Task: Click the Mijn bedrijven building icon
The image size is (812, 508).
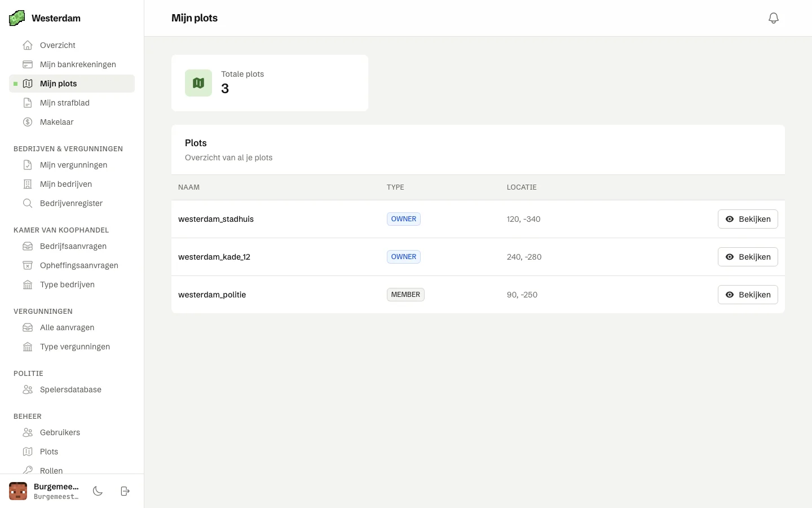Action: 28,184
